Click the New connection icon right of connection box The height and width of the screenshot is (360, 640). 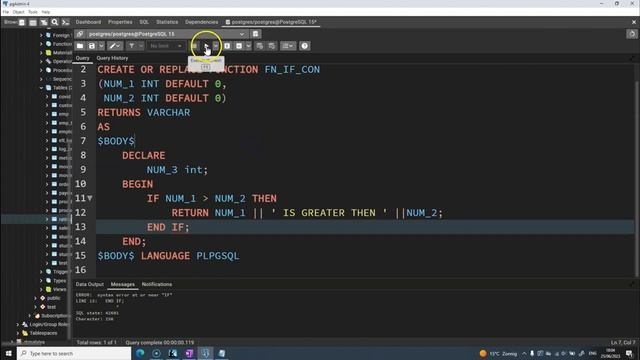pos(256,34)
